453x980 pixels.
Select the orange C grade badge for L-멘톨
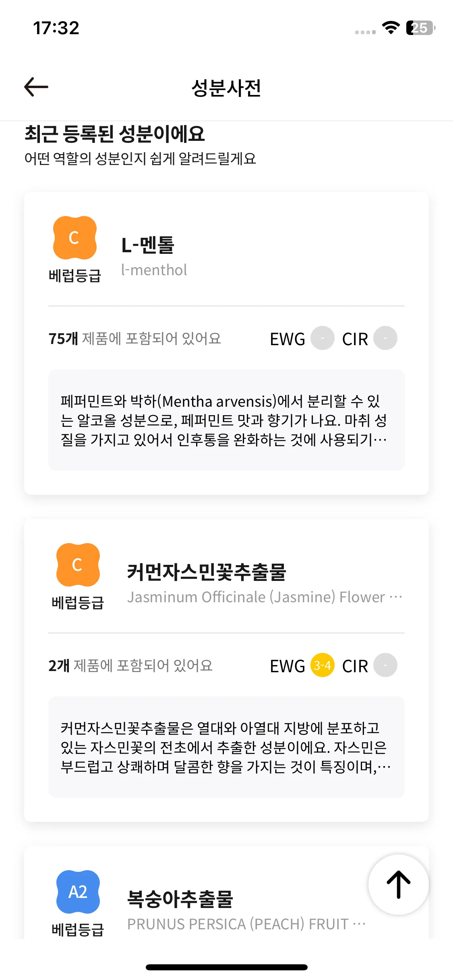pos(75,238)
